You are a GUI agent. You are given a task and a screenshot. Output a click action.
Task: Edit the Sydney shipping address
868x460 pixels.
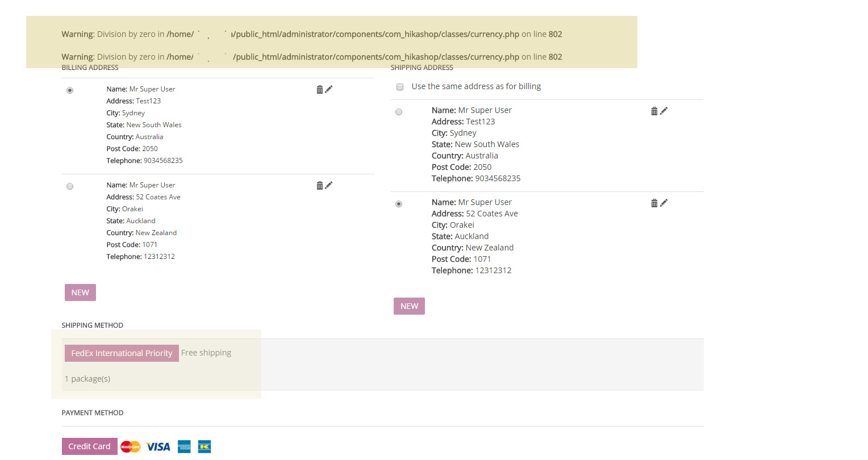(x=664, y=111)
